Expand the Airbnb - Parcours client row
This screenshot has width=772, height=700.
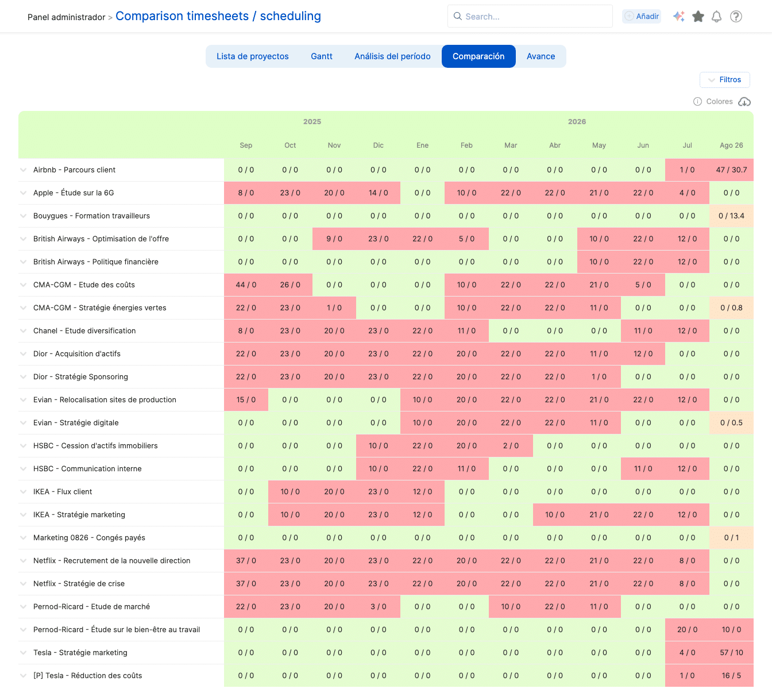click(x=24, y=170)
